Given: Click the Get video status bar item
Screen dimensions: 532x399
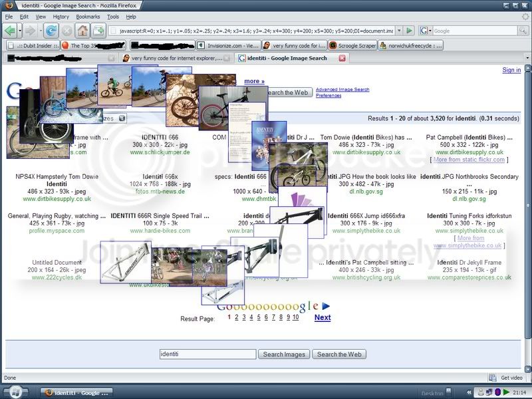Looking at the screenshot, I should 511,378.
